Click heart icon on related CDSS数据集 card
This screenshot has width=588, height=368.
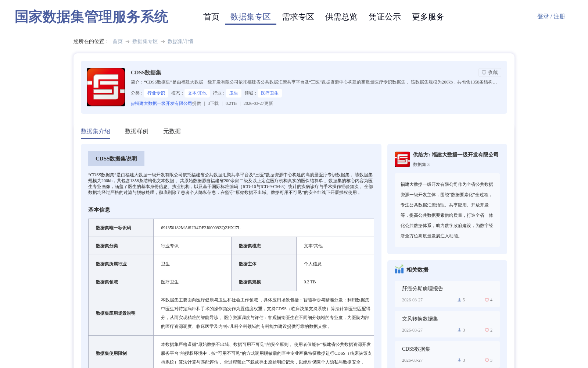click(x=487, y=360)
